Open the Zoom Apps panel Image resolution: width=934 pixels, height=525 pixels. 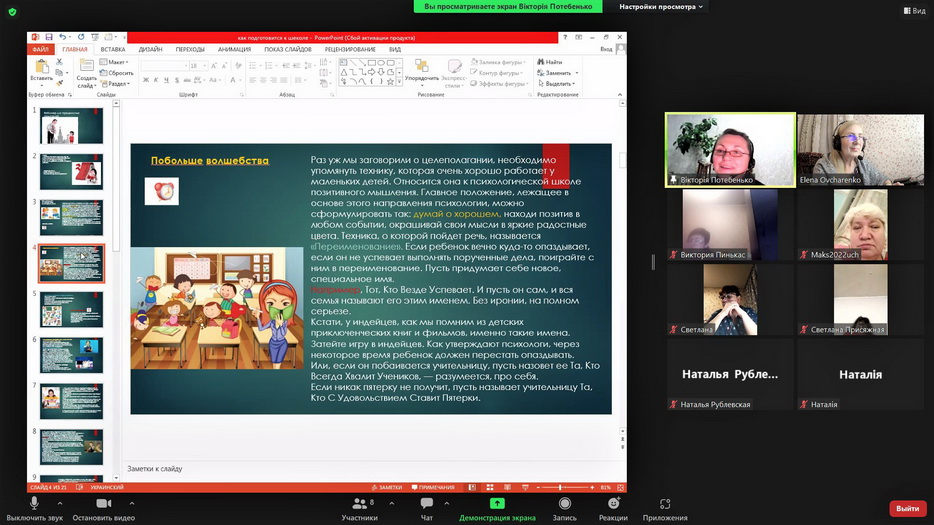(x=665, y=504)
